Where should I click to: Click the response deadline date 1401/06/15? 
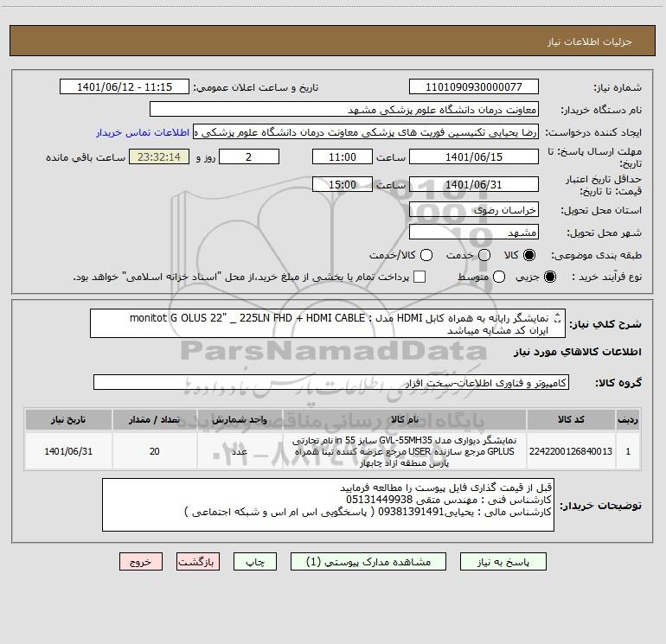[474, 157]
